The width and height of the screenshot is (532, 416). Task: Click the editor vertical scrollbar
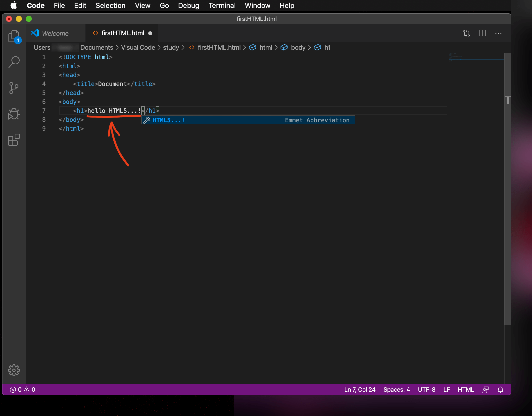click(507, 189)
